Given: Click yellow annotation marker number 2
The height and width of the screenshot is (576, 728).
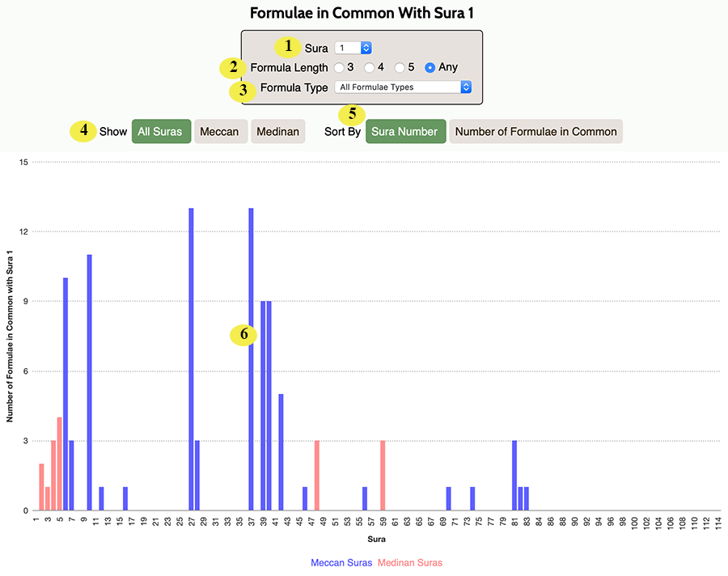Looking at the screenshot, I should [x=233, y=68].
